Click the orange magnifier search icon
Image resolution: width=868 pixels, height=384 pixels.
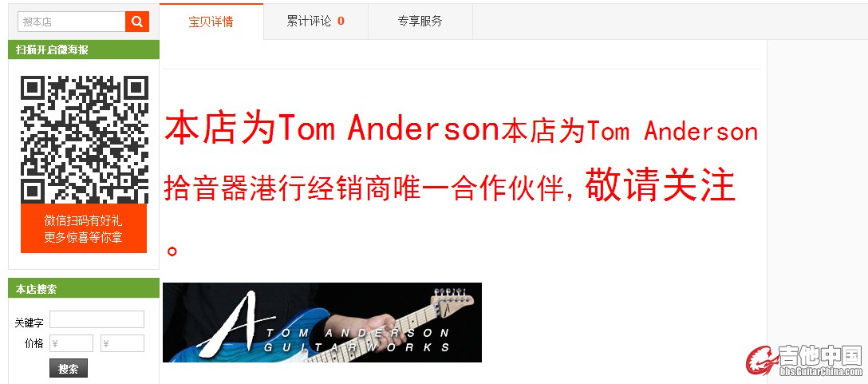[x=137, y=22]
